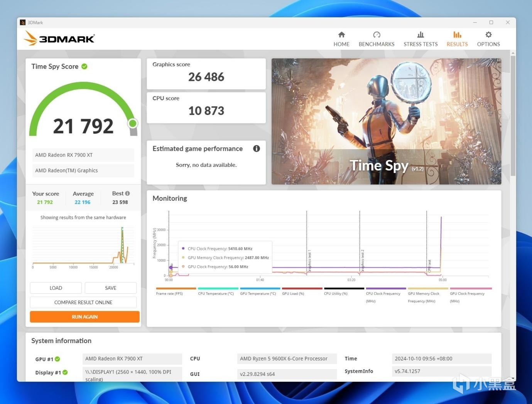Select the RESULTS tab
The image size is (532, 404).
(457, 39)
